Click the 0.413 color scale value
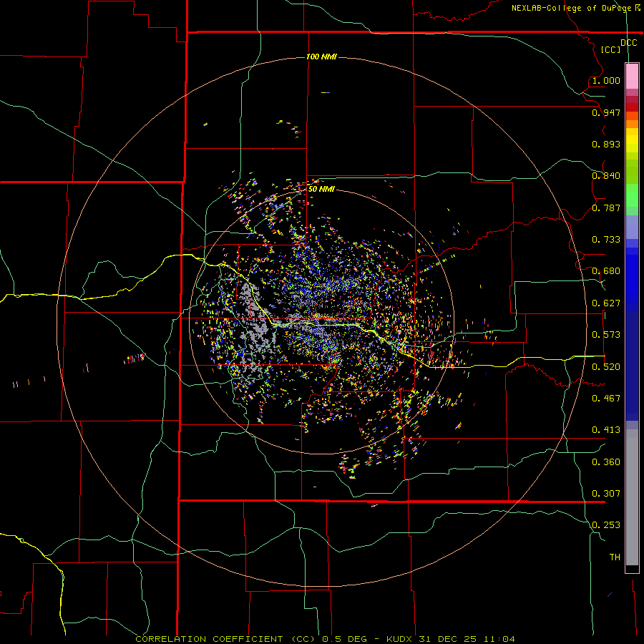Image resolution: width=644 pixels, height=644 pixels. coord(606,430)
